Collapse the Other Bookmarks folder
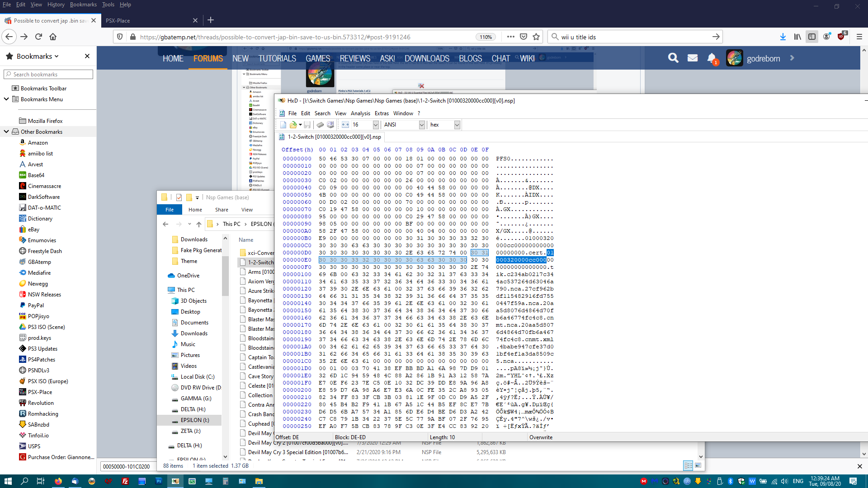Viewport: 868px width, 488px height. pos(6,131)
